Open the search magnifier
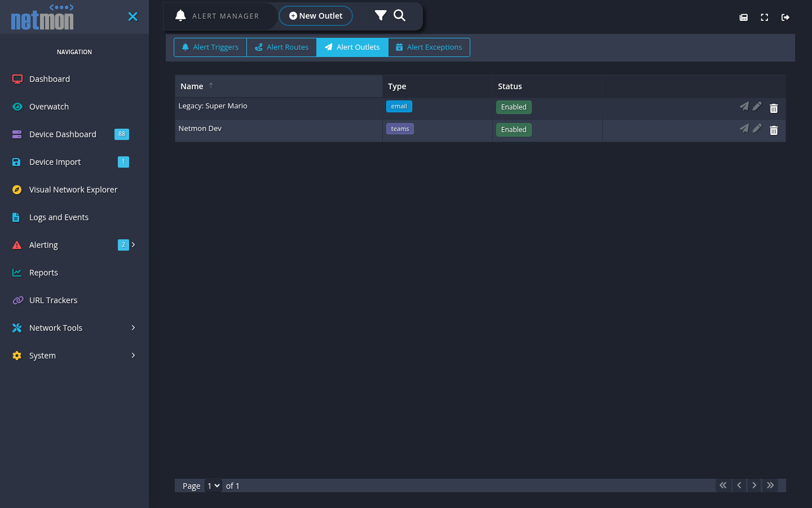The height and width of the screenshot is (508, 812). click(x=399, y=15)
